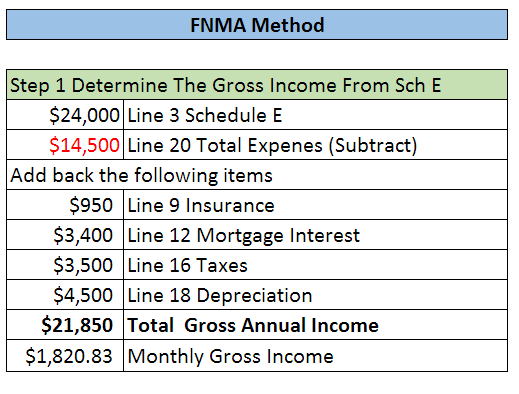Select the $3,500 taxes amount cell
This screenshot has height=394, width=519.
coord(65,265)
